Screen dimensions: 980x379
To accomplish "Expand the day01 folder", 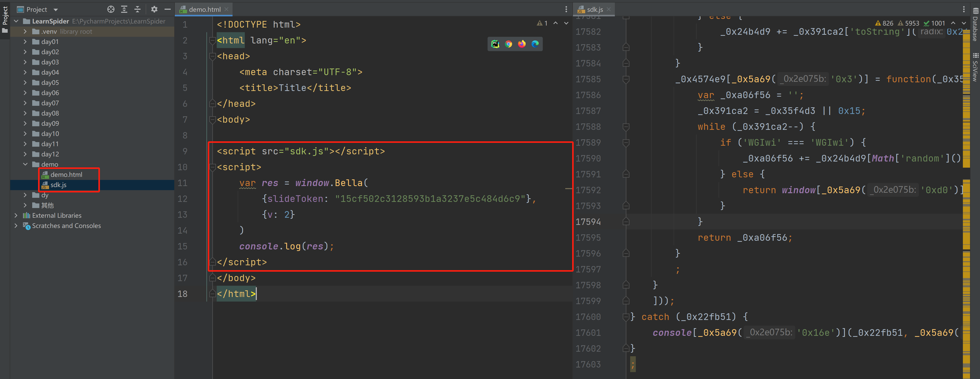I will 25,42.
